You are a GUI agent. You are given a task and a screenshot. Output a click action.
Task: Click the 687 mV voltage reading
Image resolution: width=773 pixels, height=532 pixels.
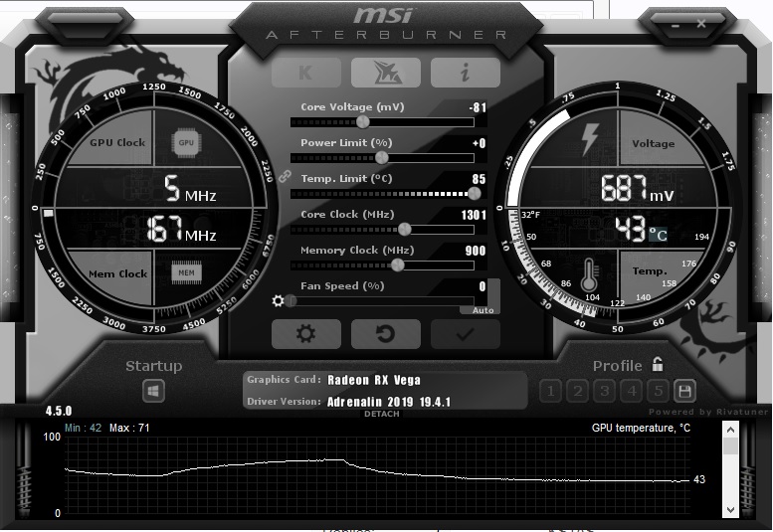tap(637, 188)
